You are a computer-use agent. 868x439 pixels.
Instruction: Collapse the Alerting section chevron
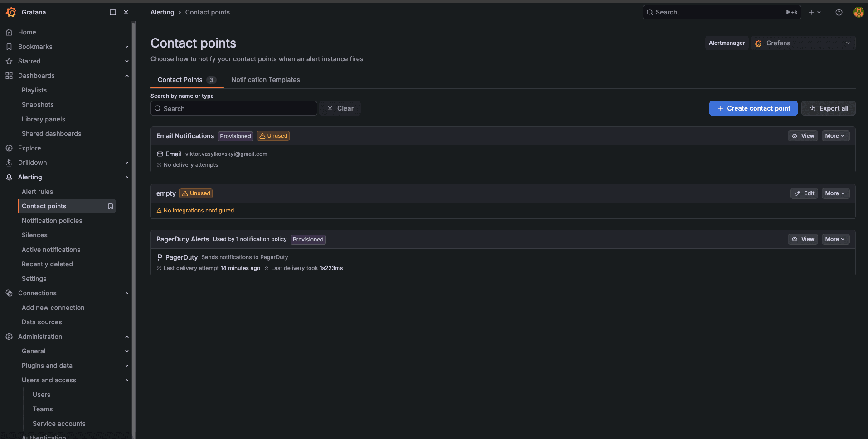(x=127, y=177)
